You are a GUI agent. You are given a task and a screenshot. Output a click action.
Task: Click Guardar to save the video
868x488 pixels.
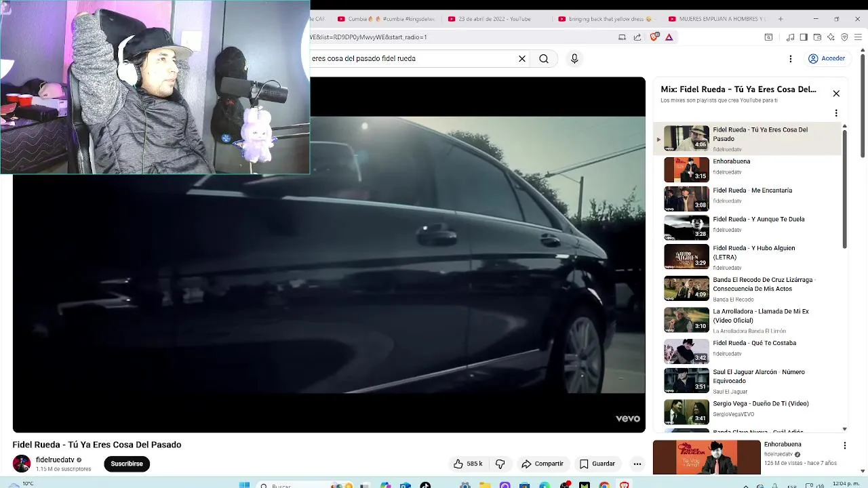pyautogui.click(x=597, y=464)
